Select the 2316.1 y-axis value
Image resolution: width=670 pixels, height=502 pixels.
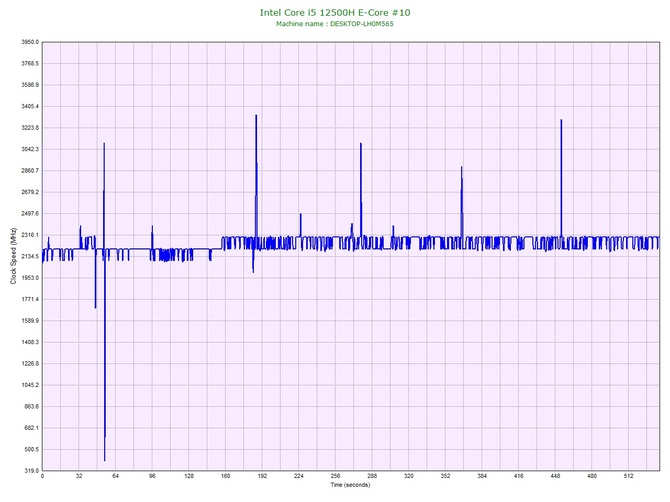[30, 235]
